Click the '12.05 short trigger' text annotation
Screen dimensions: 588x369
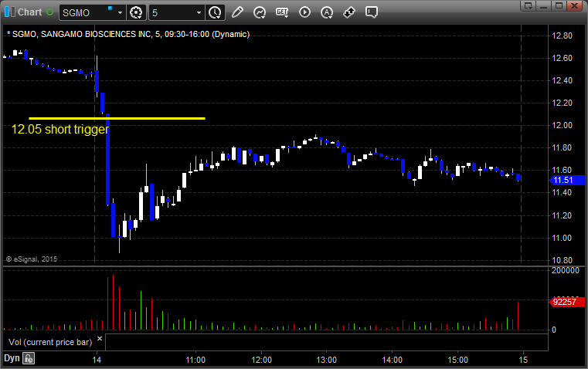60,129
